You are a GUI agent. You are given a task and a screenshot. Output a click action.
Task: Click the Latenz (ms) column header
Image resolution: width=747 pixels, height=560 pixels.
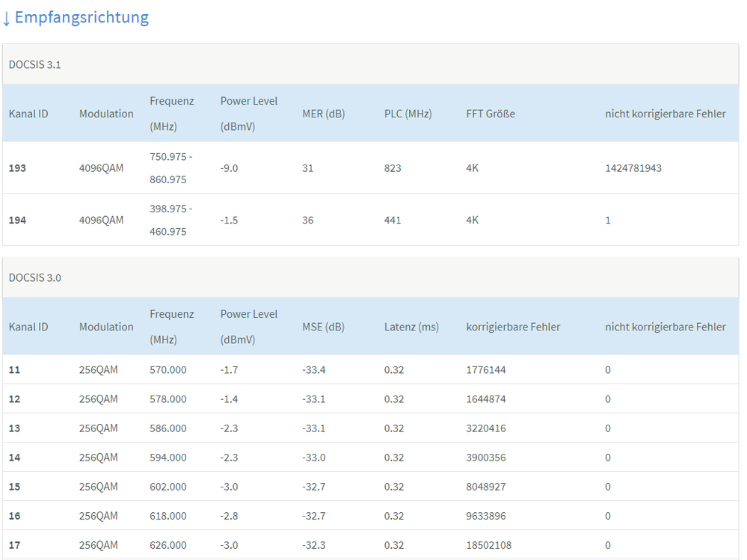pos(411,327)
